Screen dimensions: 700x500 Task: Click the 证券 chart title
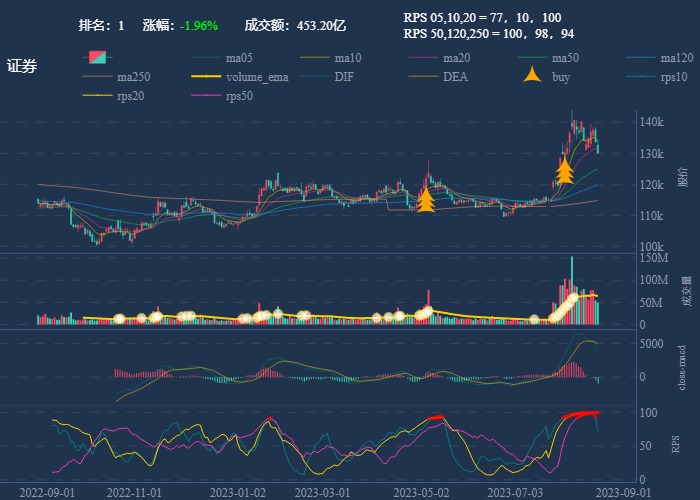[x=22, y=66]
